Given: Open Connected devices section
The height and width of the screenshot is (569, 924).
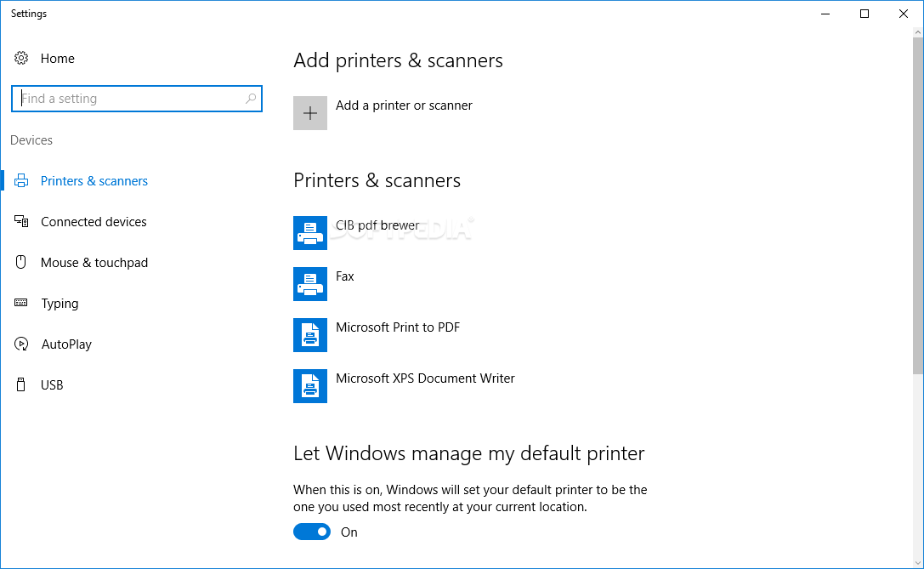Looking at the screenshot, I should point(94,222).
